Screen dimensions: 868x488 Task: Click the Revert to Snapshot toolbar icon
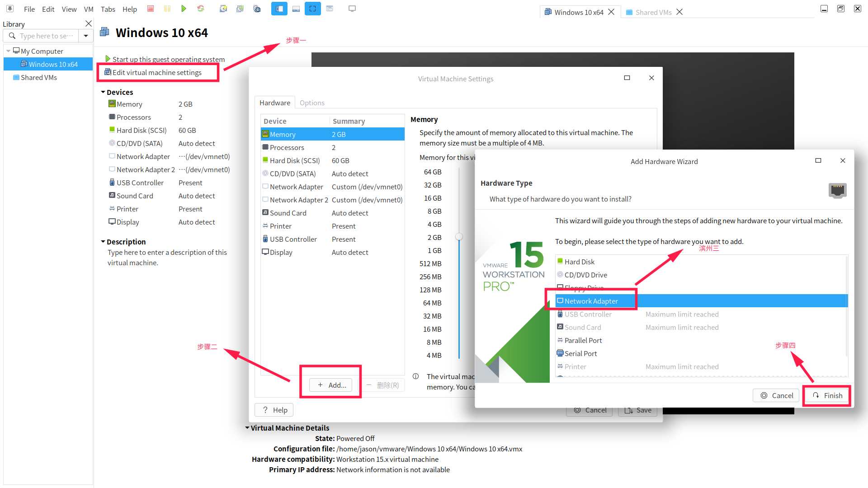point(240,9)
